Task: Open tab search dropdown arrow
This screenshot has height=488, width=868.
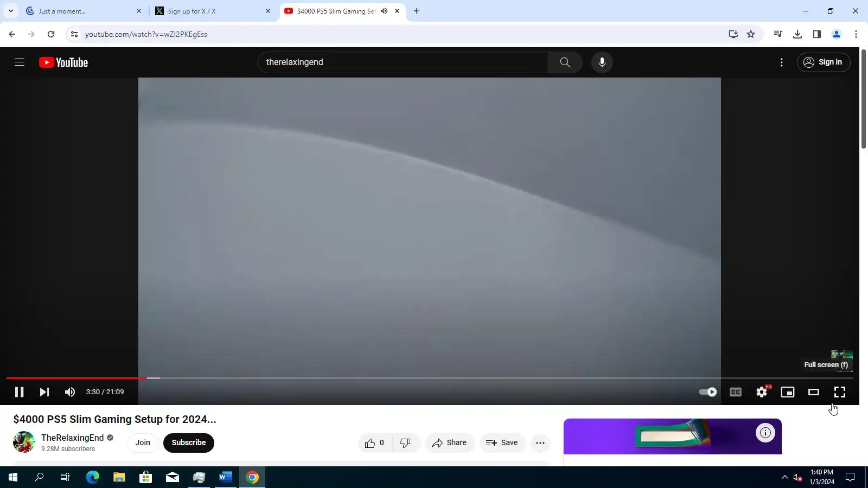Action: pyautogui.click(x=10, y=11)
